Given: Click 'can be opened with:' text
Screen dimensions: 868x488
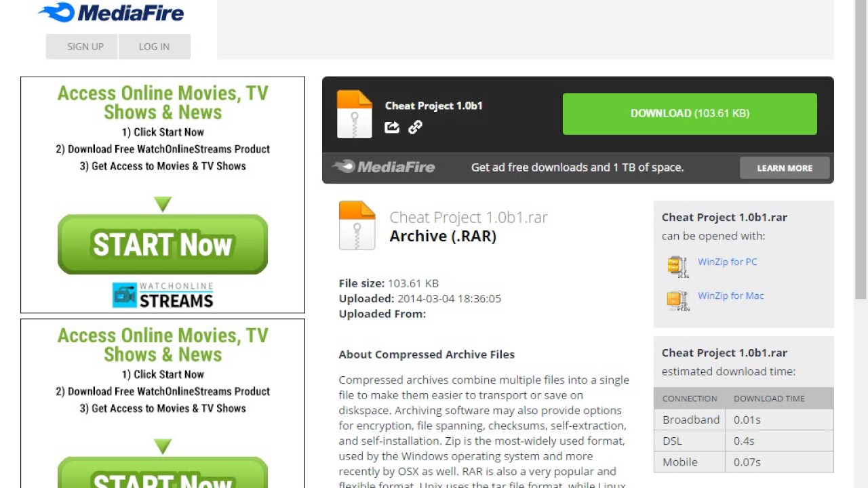Looking at the screenshot, I should [x=713, y=236].
